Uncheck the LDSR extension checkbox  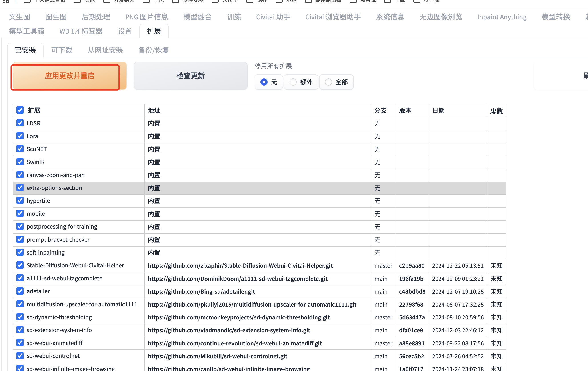20,123
